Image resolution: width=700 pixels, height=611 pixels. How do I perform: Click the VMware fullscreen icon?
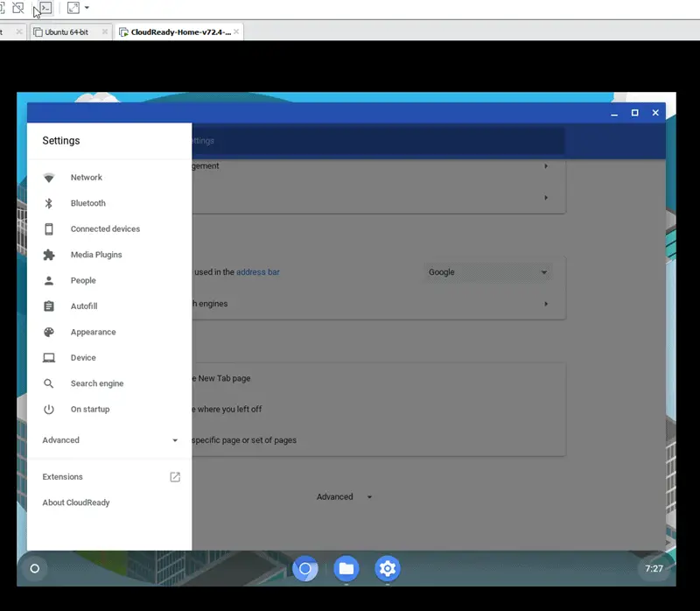point(73,8)
